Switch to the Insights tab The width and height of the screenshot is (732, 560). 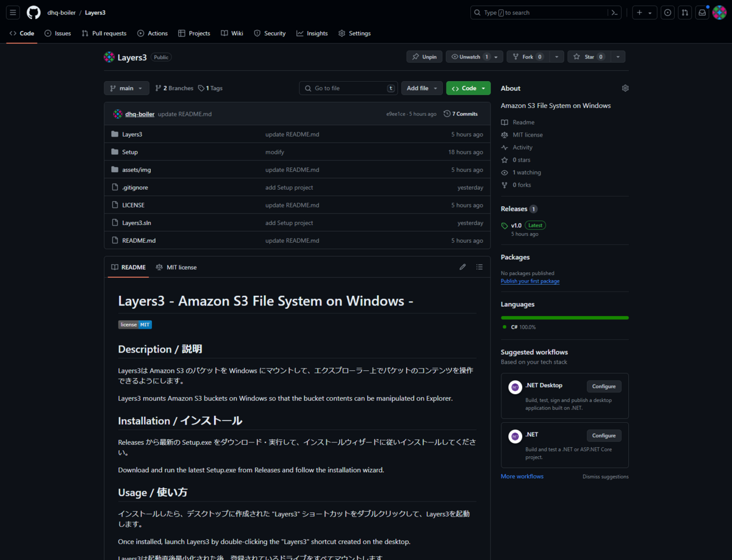pos(312,34)
